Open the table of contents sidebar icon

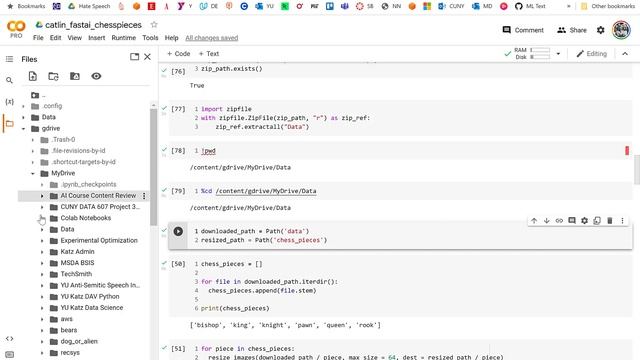(9, 59)
